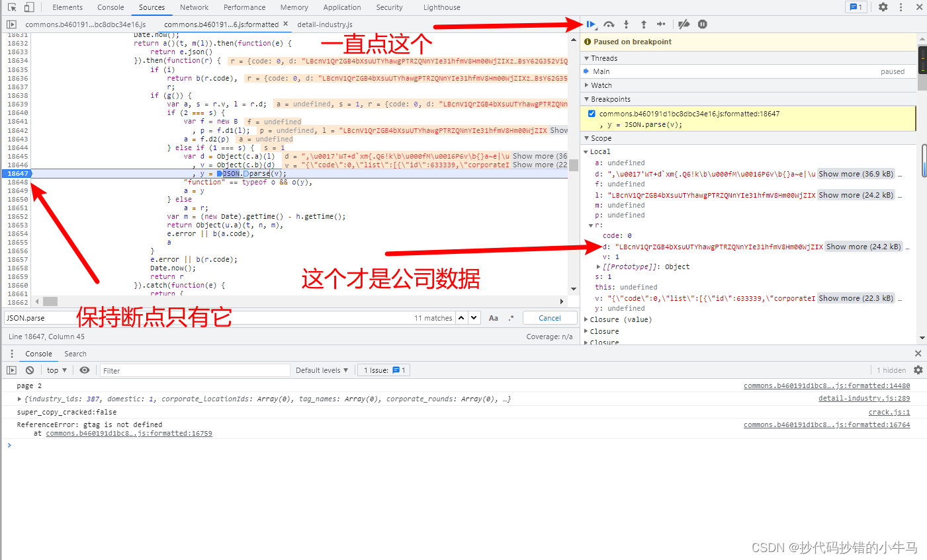This screenshot has height=560, width=927.
Task: Expand the [[Prototype]] Object entry
Action: (x=599, y=266)
